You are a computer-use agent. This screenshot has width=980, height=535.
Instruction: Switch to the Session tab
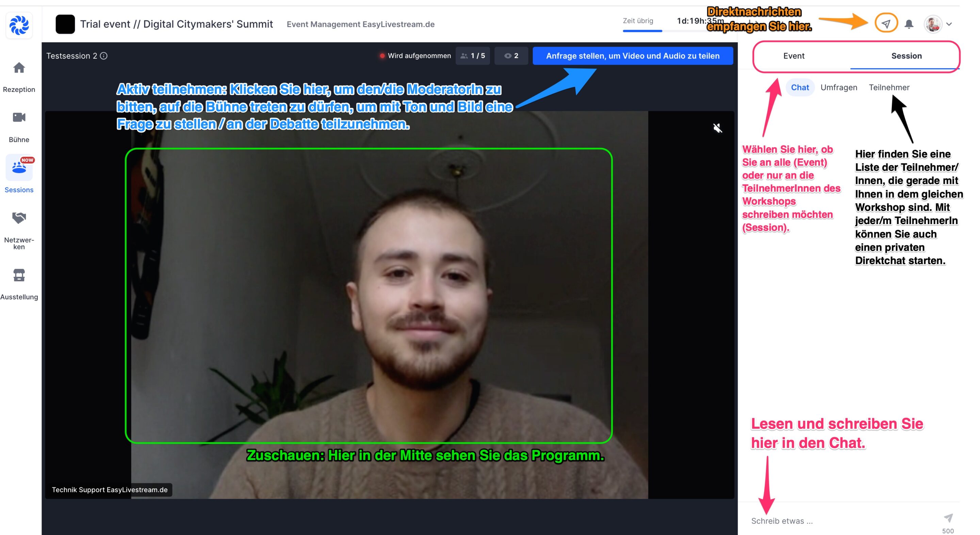pyautogui.click(x=906, y=56)
